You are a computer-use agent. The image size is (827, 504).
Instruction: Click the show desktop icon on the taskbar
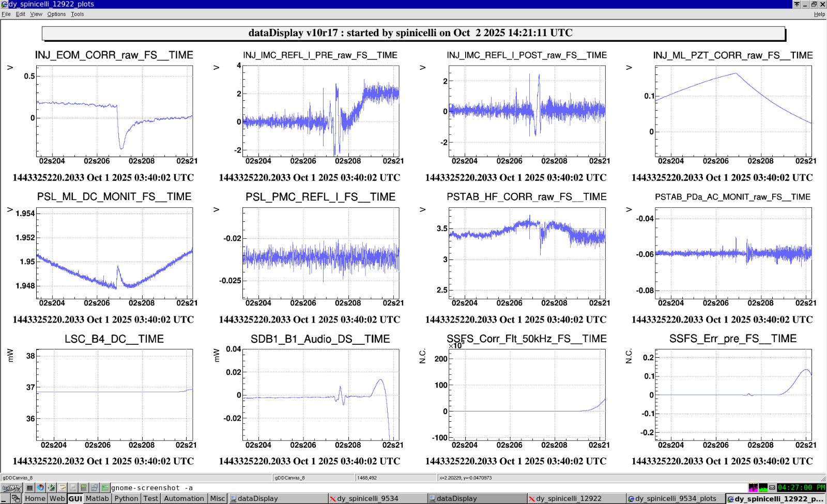point(5,499)
